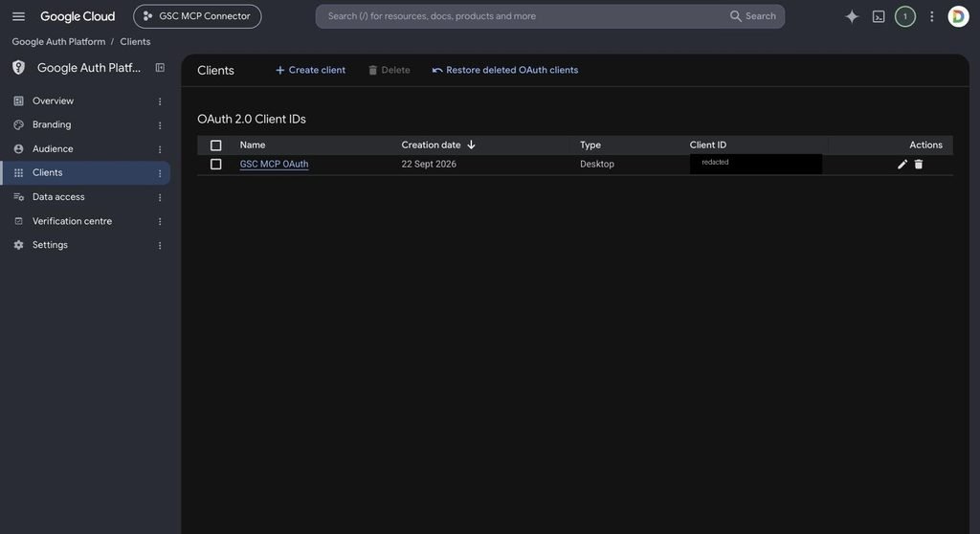Activate Cloud Shell terminal icon

[879, 17]
